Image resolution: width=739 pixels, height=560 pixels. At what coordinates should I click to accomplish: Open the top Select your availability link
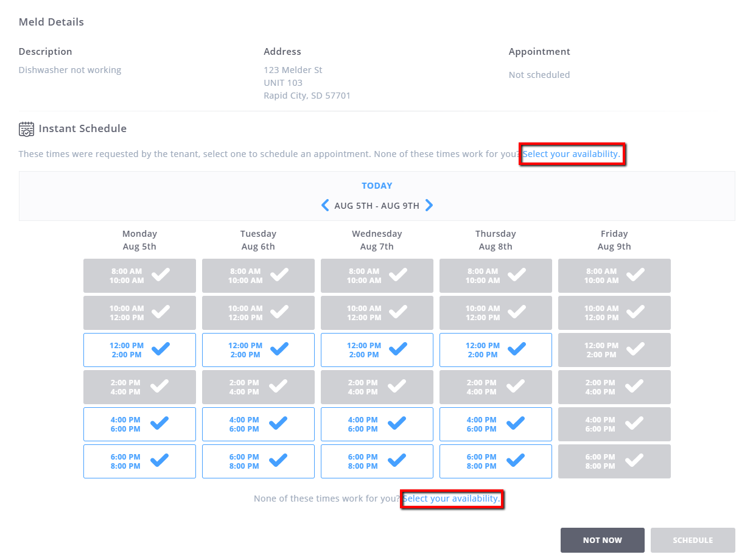point(572,154)
